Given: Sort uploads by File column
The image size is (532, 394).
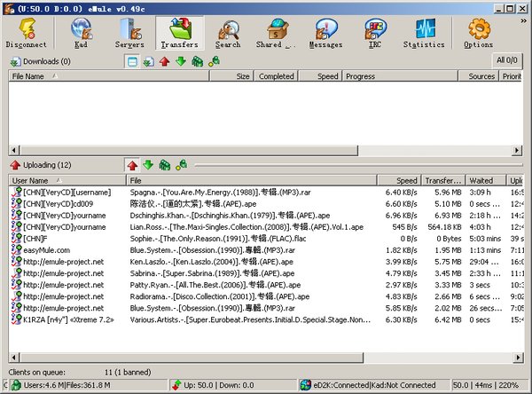Looking at the screenshot, I should click(x=252, y=181).
